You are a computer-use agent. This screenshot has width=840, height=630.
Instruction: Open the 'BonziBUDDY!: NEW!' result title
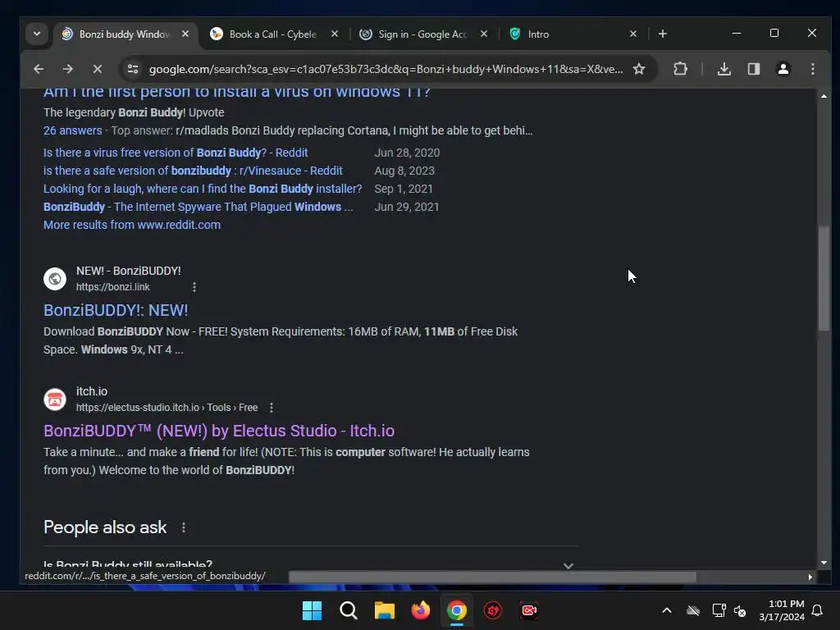[116, 310]
